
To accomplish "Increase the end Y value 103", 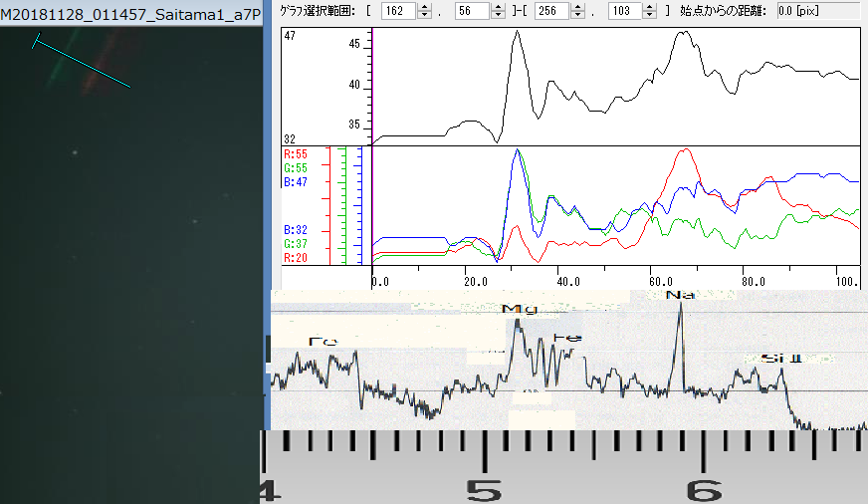I will click(650, 7).
